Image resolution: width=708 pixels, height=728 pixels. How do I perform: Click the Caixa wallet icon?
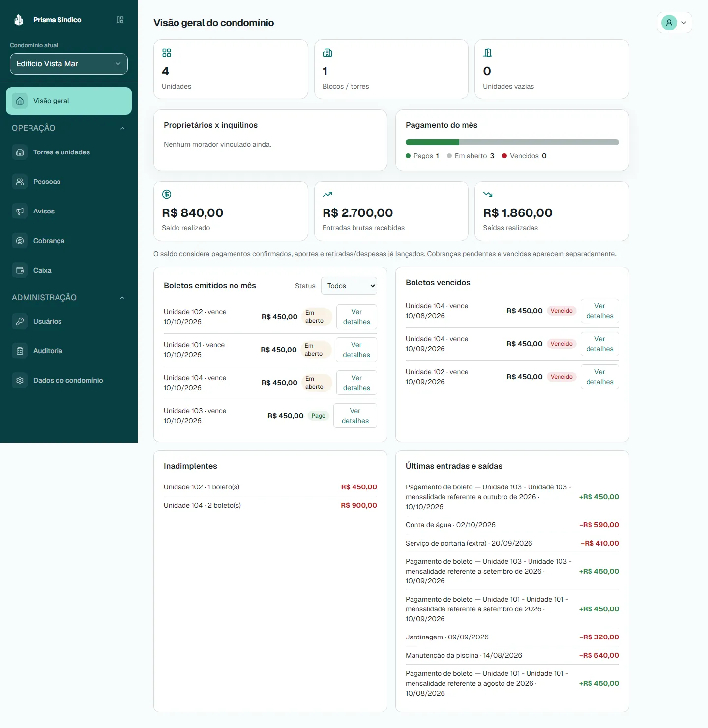pos(20,270)
